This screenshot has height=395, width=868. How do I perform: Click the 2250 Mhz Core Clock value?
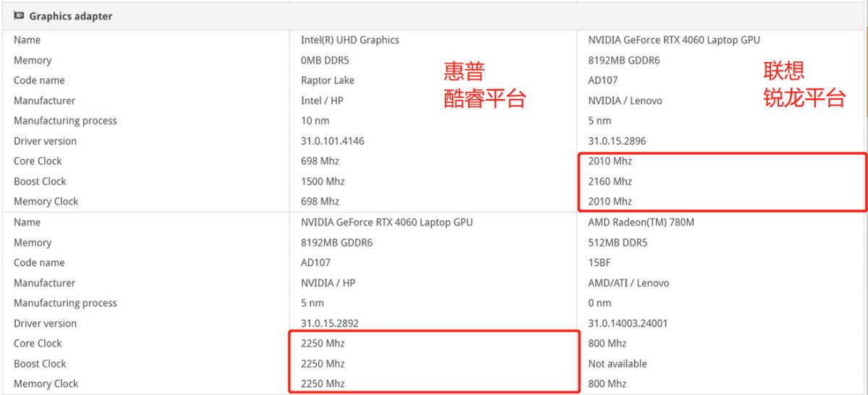(323, 344)
